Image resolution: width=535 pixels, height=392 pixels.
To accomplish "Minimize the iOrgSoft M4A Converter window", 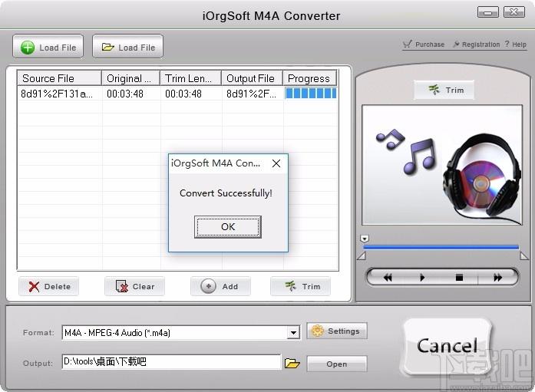I will point(487,12).
